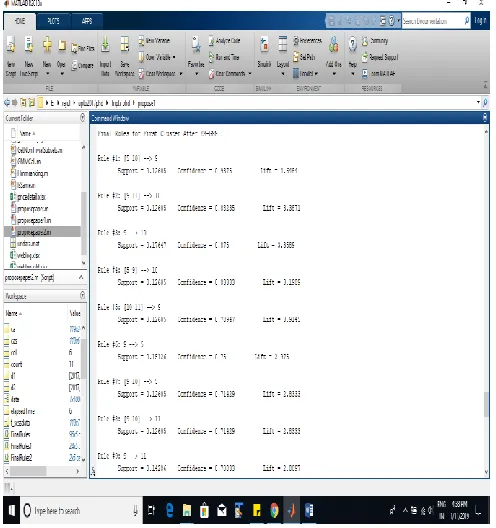Open Word from taskbar
The image size is (496, 528).
click(309, 510)
